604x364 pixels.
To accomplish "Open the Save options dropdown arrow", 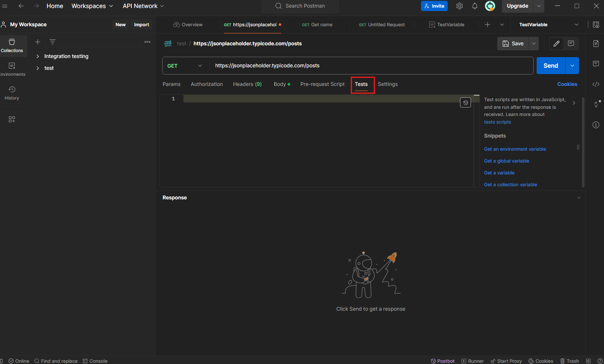I will pos(534,44).
